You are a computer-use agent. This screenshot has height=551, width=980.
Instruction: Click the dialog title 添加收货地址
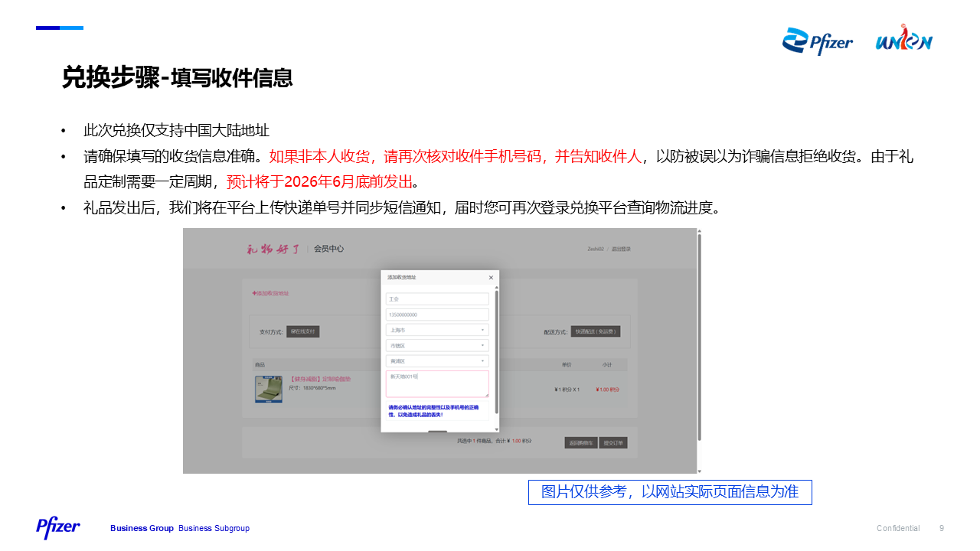(401, 277)
